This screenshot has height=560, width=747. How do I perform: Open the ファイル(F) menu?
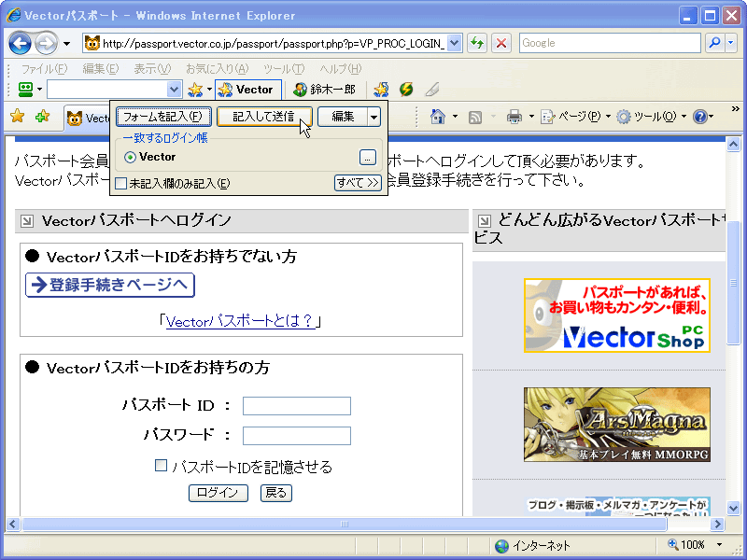pos(44,68)
